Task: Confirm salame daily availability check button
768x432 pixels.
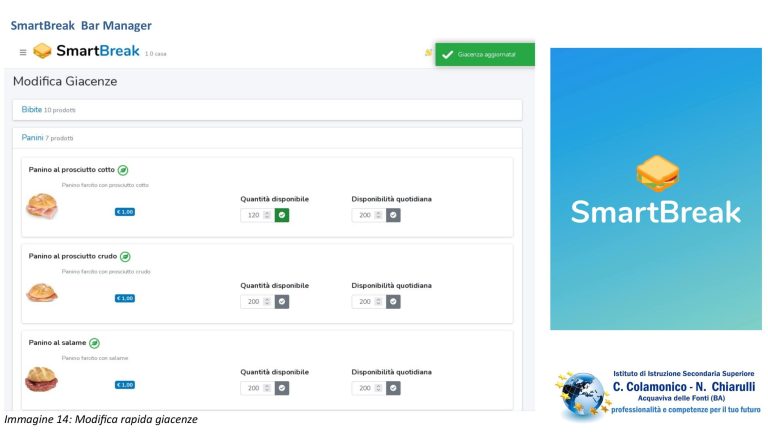Action: pyautogui.click(x=393, y=388)
